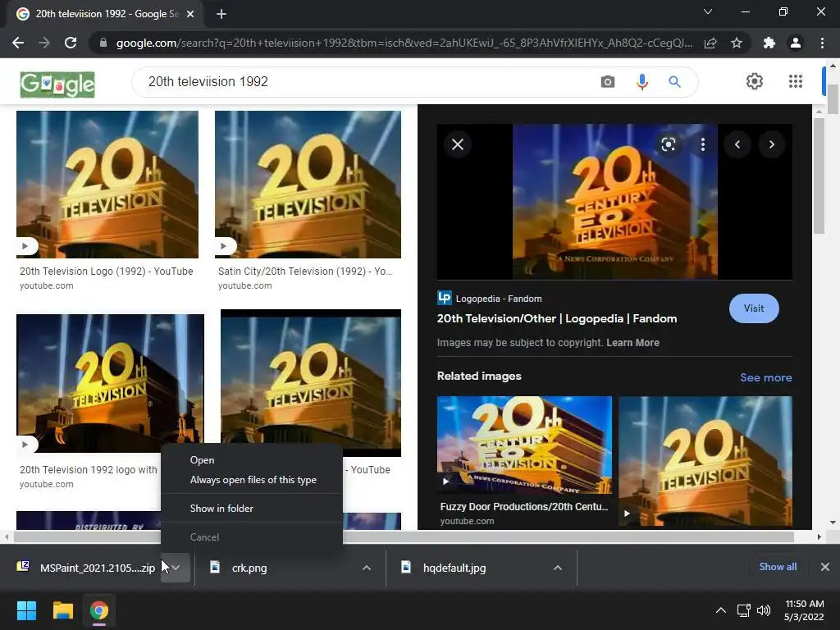840x630 pixels.
Task: Click the horizontal scrollbar at page bottom
Action: 404,536
